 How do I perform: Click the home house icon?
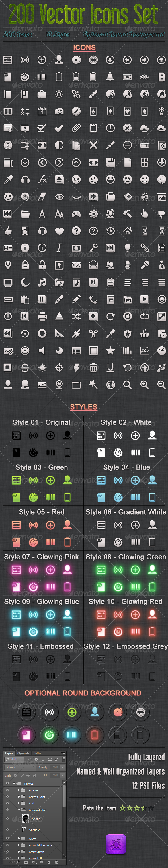point(127,231)
